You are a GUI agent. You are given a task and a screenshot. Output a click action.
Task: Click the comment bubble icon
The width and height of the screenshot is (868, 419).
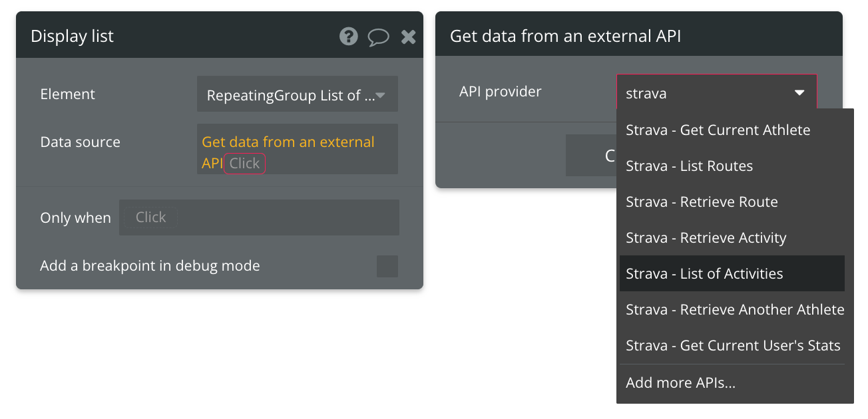point(378,37)
